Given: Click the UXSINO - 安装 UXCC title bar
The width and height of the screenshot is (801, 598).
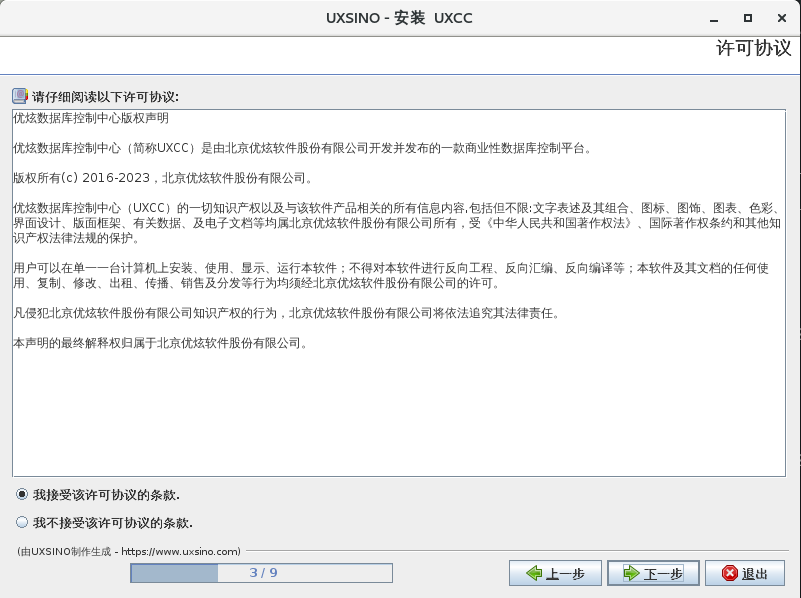Looking at the screenshot, I should [400, 18].
